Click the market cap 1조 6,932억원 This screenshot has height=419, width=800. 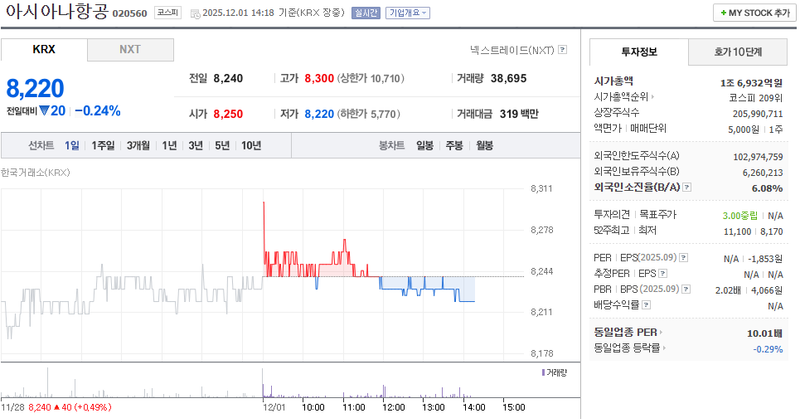[x=752, y=83]
